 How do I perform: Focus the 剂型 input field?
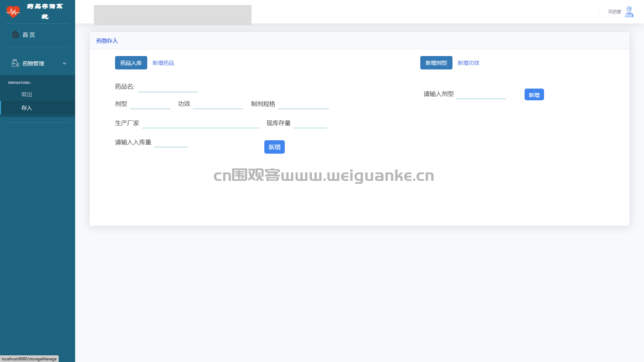150,104
